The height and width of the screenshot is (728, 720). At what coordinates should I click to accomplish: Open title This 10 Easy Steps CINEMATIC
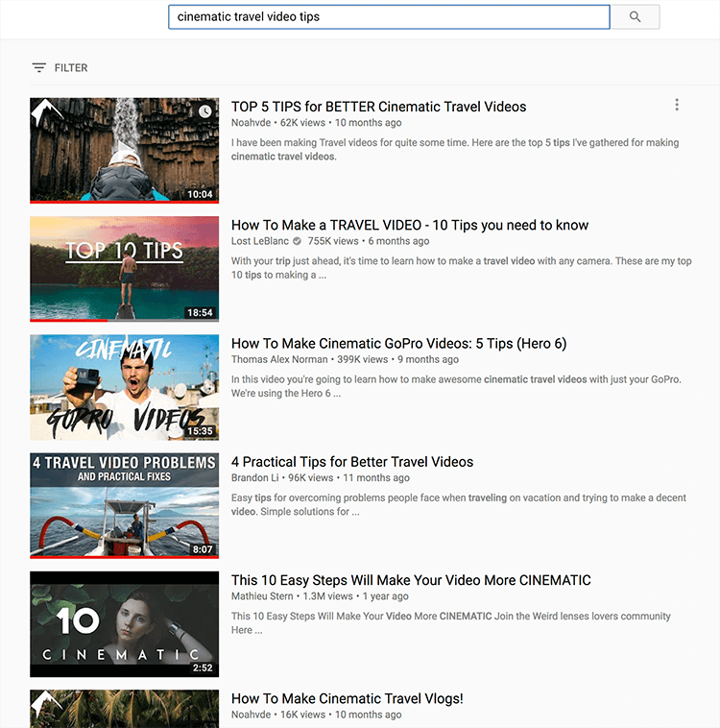click(x=411, y=580)
